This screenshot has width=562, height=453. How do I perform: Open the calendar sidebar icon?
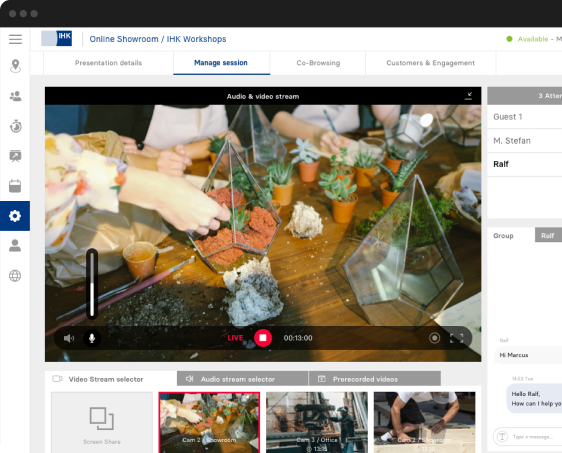tap(15, 186)
